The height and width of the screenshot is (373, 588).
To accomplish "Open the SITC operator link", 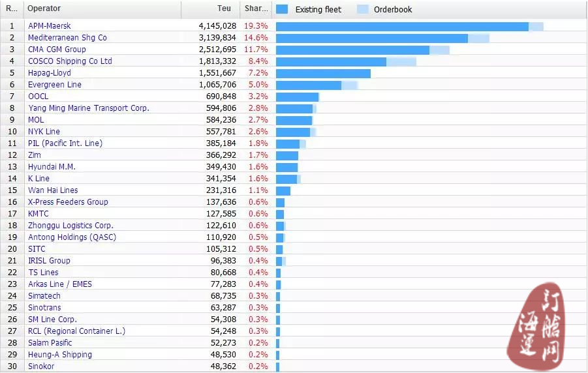I will [37, 249].
